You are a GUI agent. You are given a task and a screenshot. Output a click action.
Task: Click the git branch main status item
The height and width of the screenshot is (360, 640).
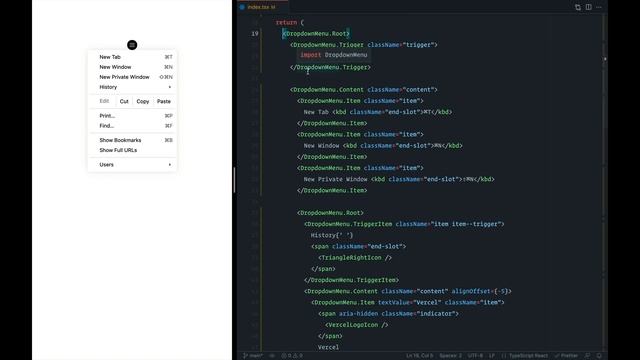253,356
